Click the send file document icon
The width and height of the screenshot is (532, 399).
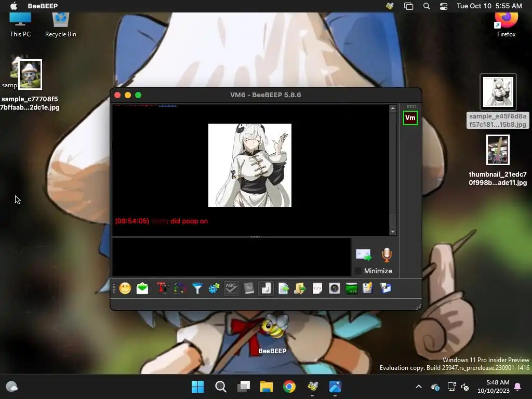coord(283,288)
